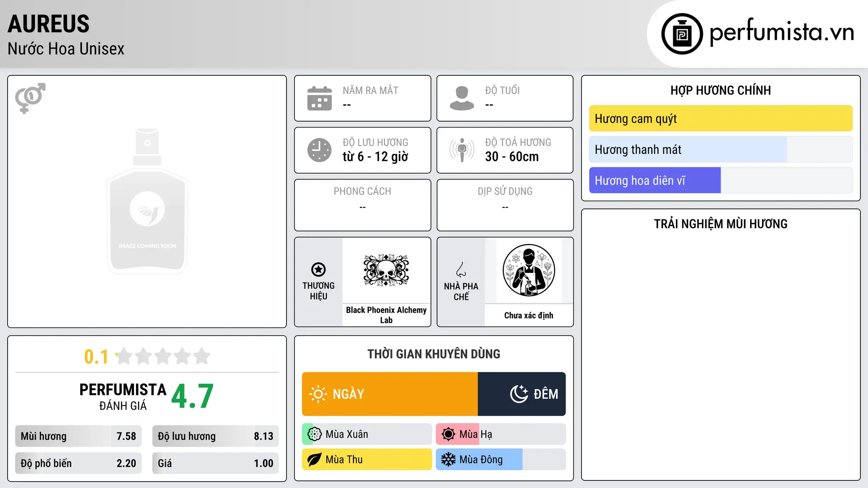Click the Chưa xác định perfumer label

coord(529,315)
